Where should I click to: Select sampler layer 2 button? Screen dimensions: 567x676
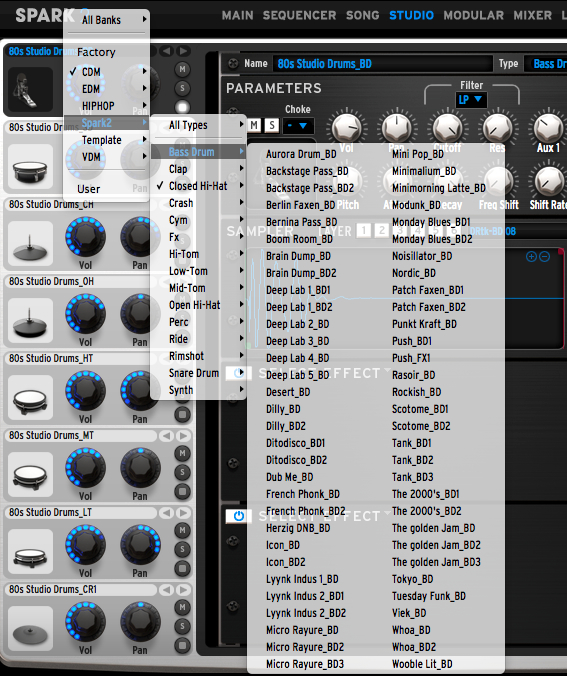click(382, 231)
